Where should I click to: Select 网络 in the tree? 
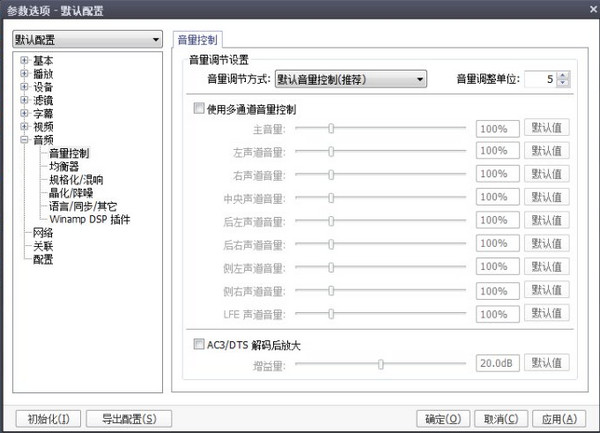tap(43, 233)
